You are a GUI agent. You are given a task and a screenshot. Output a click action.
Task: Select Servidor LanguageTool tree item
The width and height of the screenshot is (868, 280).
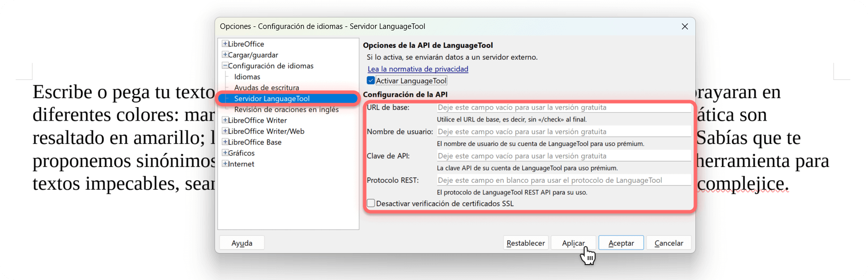coord(272,99)
